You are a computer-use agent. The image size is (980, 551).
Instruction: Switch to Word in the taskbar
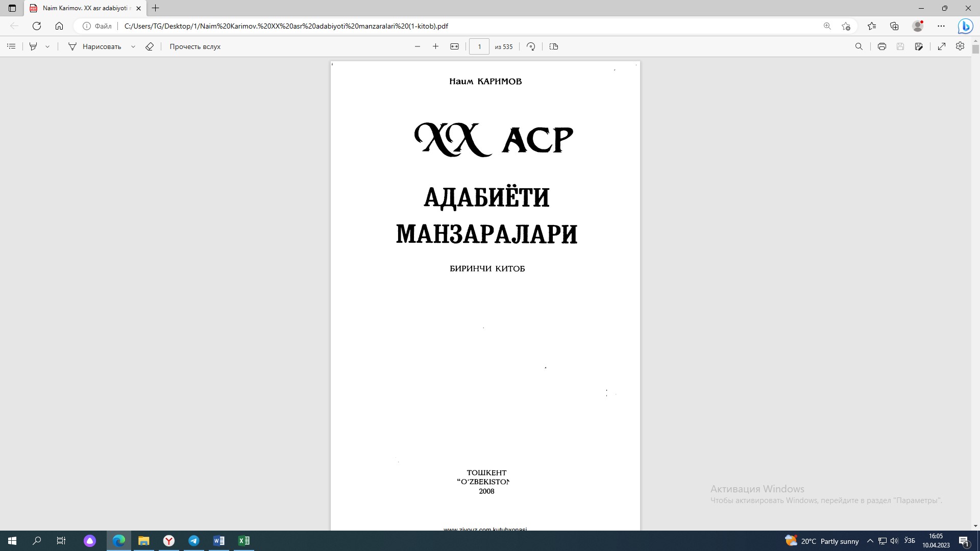click(x=219, y=541)
